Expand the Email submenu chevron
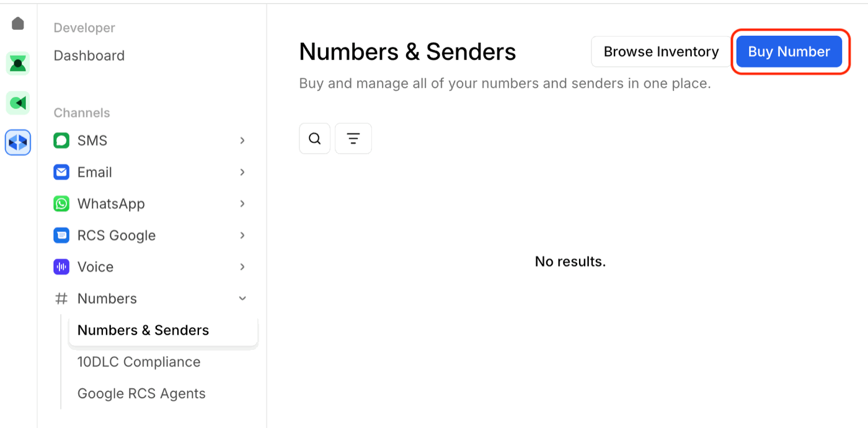 tap(242, 172)
